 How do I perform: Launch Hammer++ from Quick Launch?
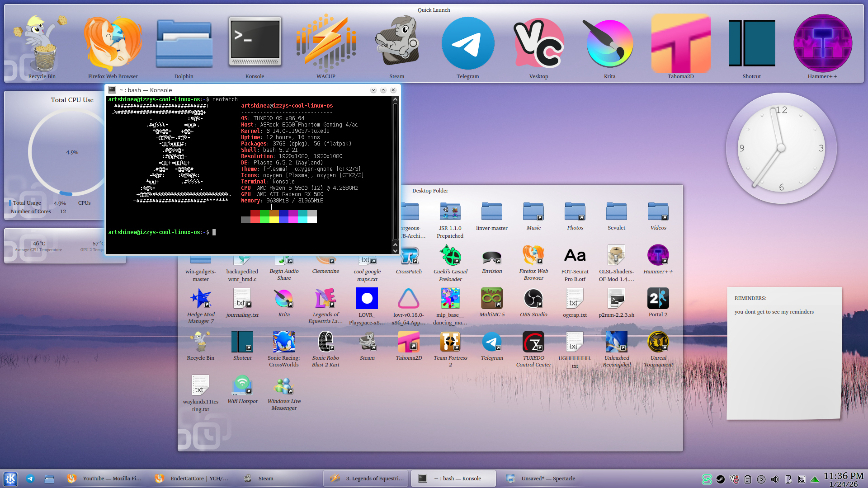tap(822, 44)
